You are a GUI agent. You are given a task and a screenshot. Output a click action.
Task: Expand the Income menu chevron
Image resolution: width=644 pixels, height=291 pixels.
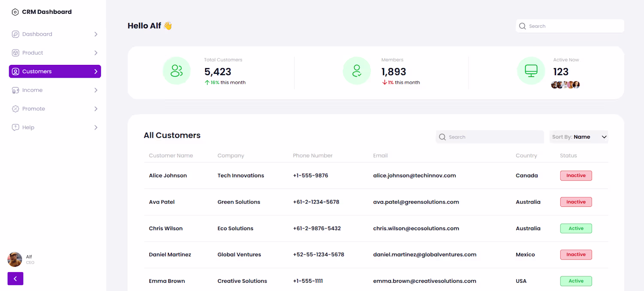(x=96, y=90)
